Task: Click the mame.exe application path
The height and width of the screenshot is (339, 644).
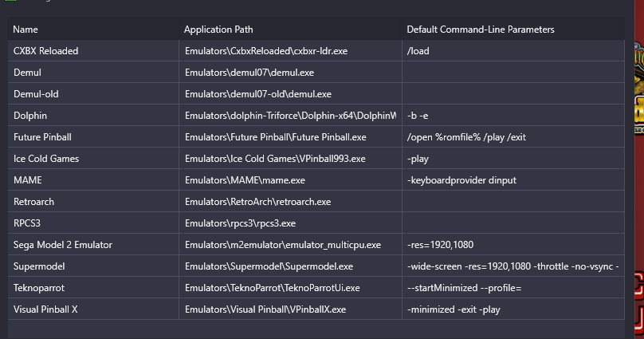Action: (245, 180)
